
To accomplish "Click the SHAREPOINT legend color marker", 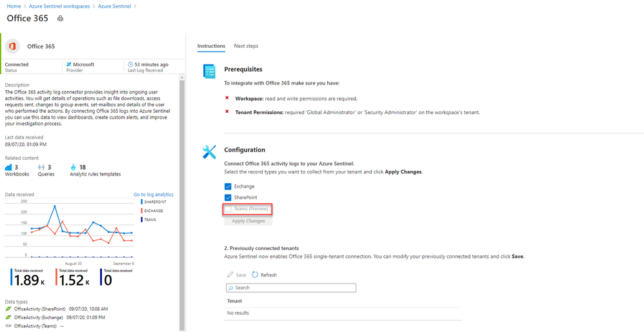I will [141, 202].
